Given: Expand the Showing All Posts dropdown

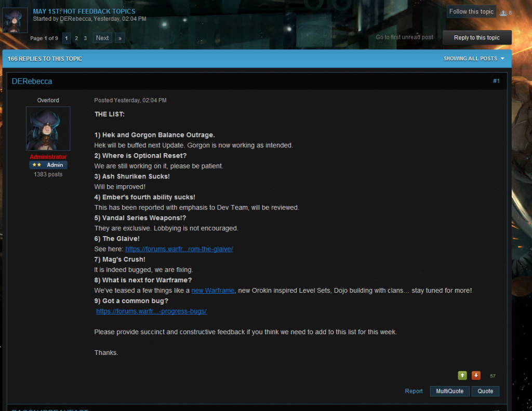Looking at the screenshot, I should coord(474,59).
